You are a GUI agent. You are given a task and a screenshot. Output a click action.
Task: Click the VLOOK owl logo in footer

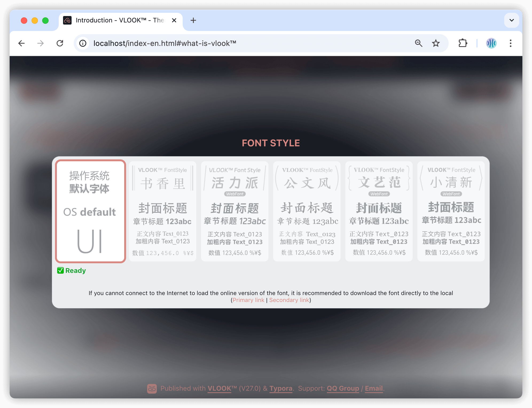click(x=152, y=389)
